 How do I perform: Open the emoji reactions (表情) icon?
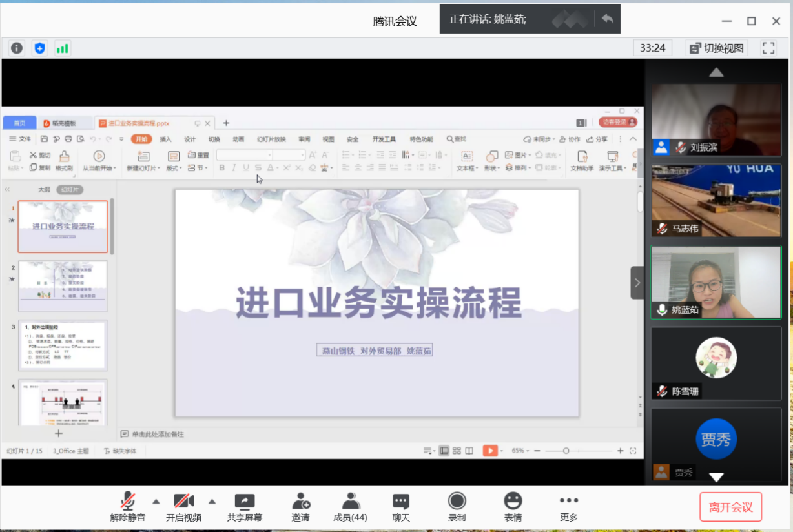pyautogui.click(x=513, y=507)
